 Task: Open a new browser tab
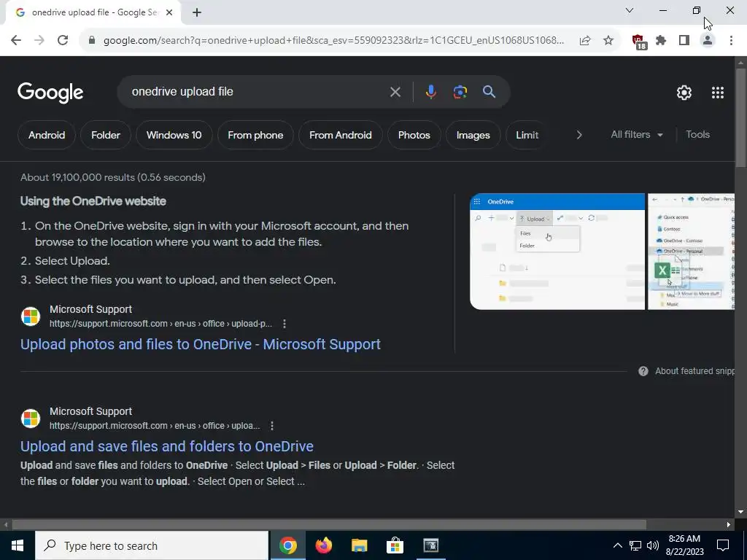point(197,12)
